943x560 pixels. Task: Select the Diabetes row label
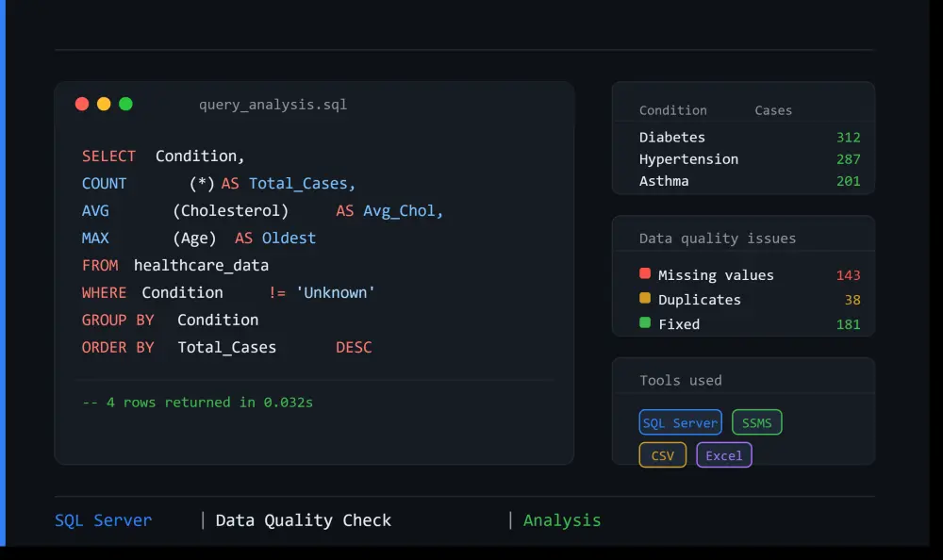point(671,137)
